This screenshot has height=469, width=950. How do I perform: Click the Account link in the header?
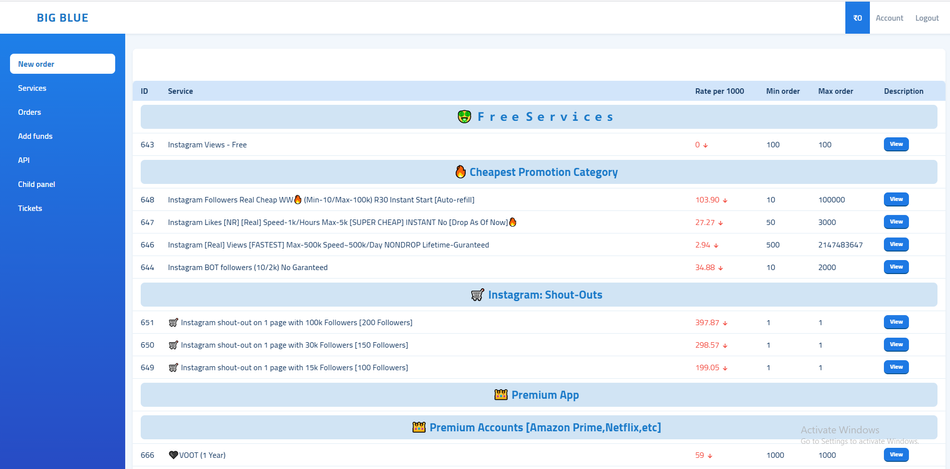pyautogui.click(x=889, y=18)
